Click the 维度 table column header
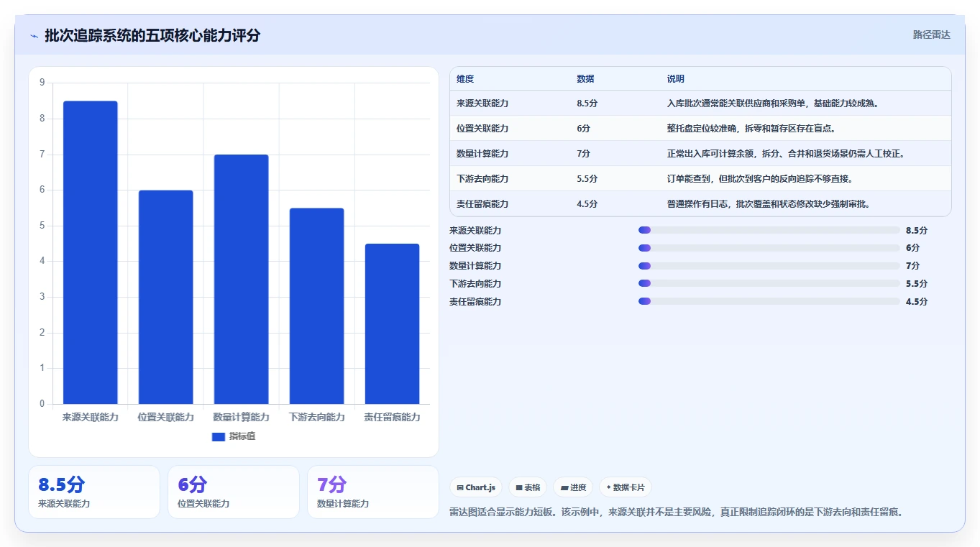This screenshot has width=980, height=547. 465,79
